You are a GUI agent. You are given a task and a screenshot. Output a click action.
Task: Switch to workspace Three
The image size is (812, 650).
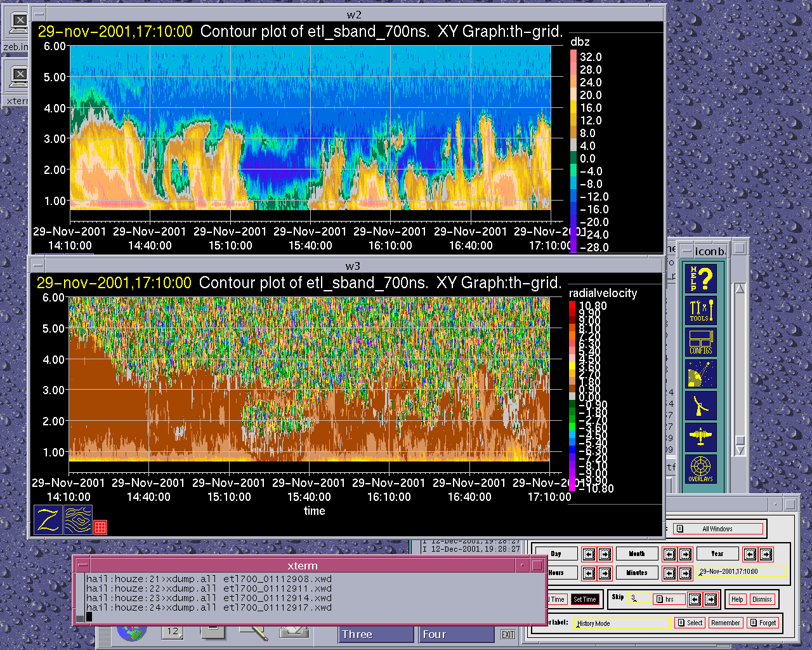click(x=376, y=634)
